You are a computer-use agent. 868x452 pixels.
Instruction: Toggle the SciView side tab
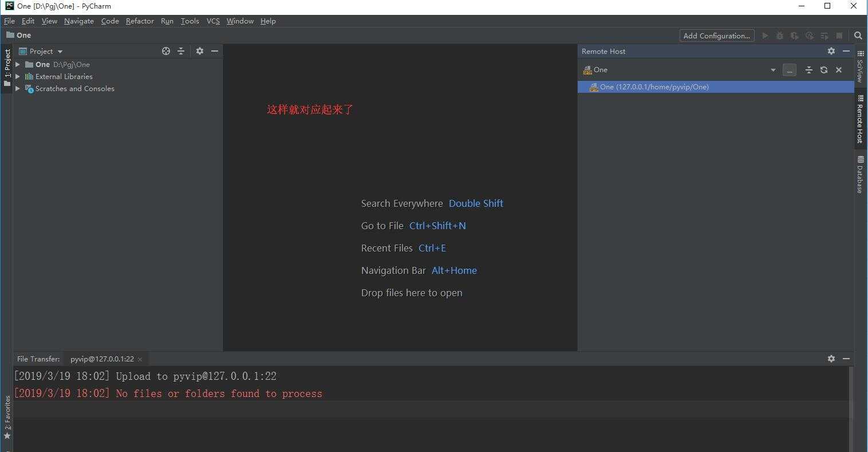860,66
